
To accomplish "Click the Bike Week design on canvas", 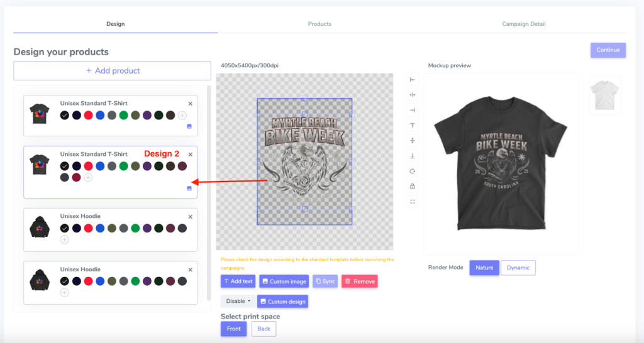I will (304, 161).
